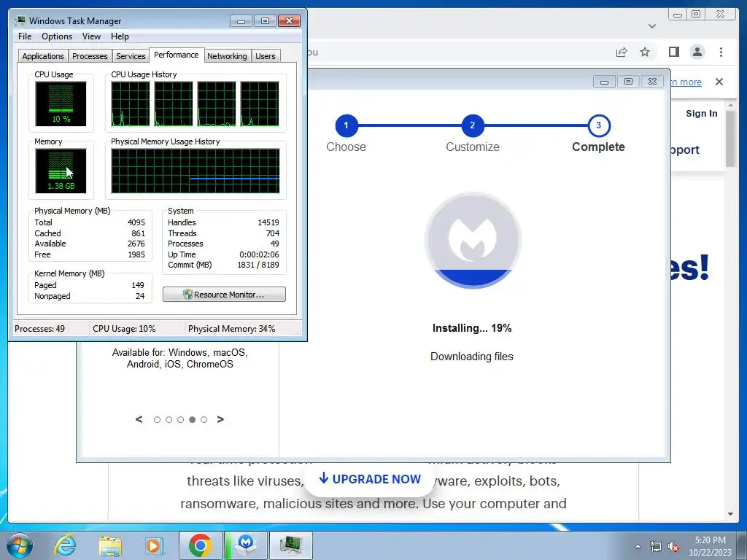The width and height of the screenshot is (747, 560).
Task: Toggle Chrome side panel icon
Action: pyautogui.click(x=673, y=52)
